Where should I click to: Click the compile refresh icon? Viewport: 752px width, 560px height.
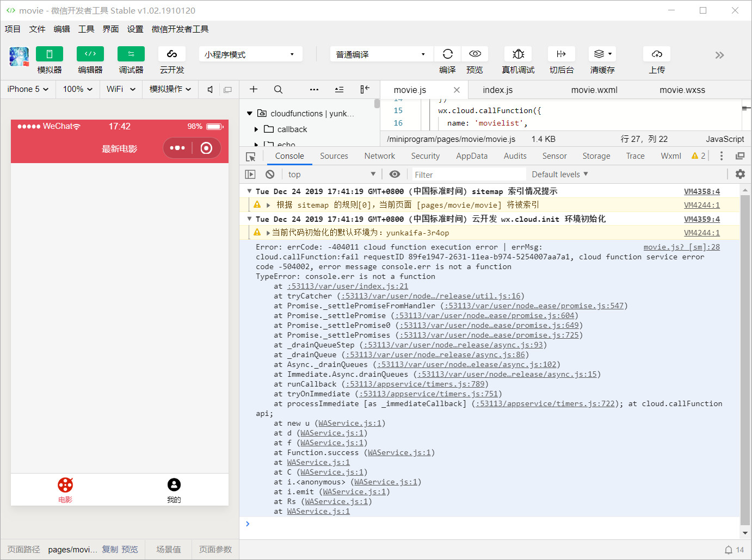pos(448,54)
